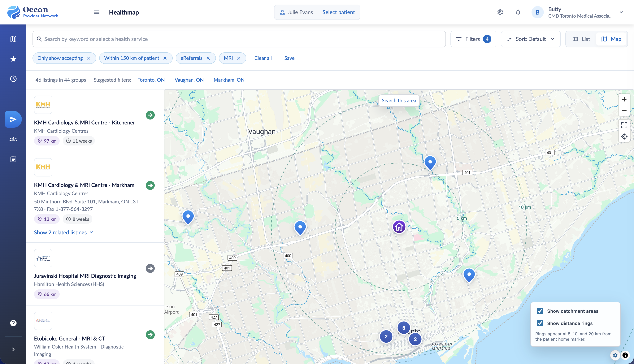Image resolution: width=634 pixels, height=364 pixels.
Task: Zoom out on the map
Action: [624, 110]
